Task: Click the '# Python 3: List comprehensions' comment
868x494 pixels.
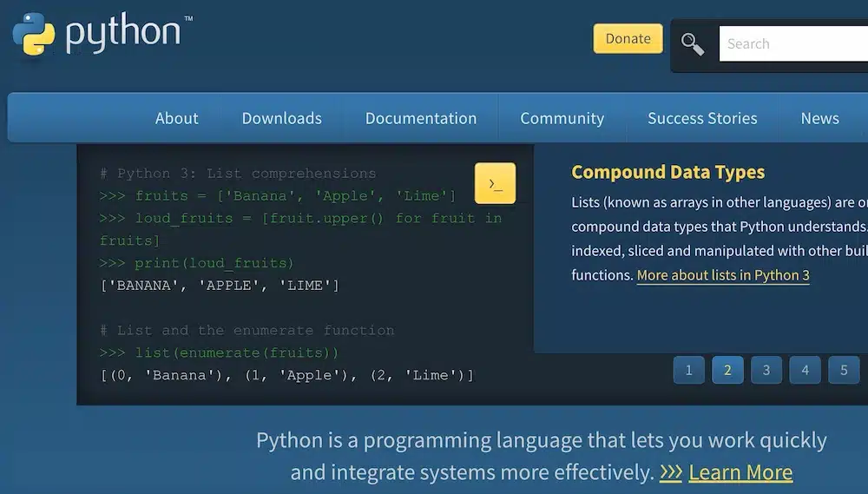Action: coord(238,174)
